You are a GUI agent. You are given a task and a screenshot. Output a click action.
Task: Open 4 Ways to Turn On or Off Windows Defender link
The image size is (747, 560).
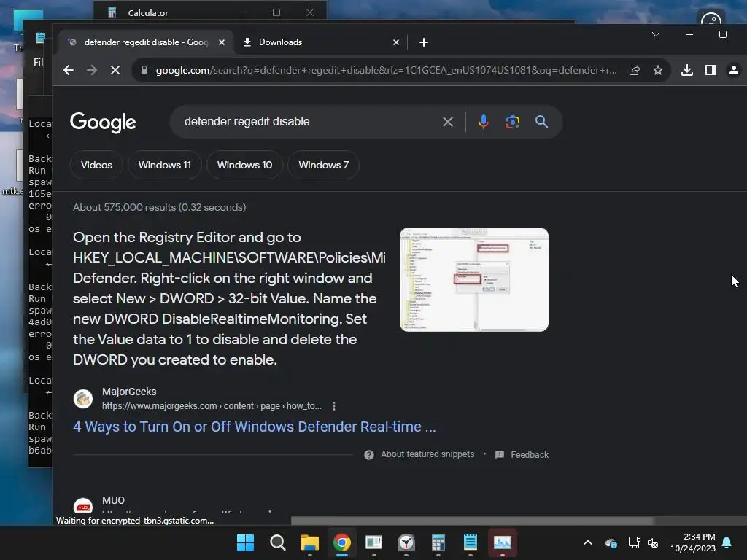[255, 427]
